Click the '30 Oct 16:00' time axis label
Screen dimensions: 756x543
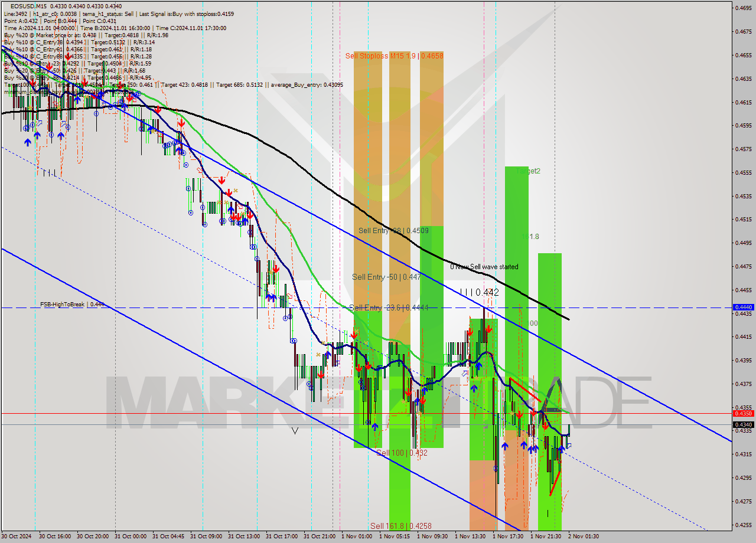click(55, 537)
